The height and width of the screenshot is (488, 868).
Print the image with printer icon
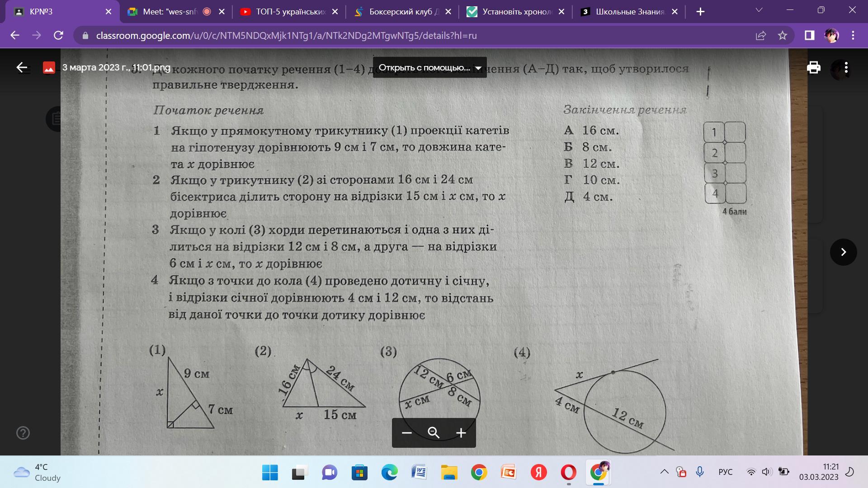point(813,68)
